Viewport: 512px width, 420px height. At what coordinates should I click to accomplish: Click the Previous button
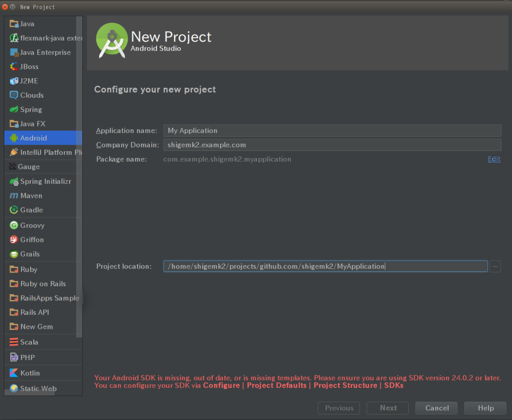click(339, 408)
